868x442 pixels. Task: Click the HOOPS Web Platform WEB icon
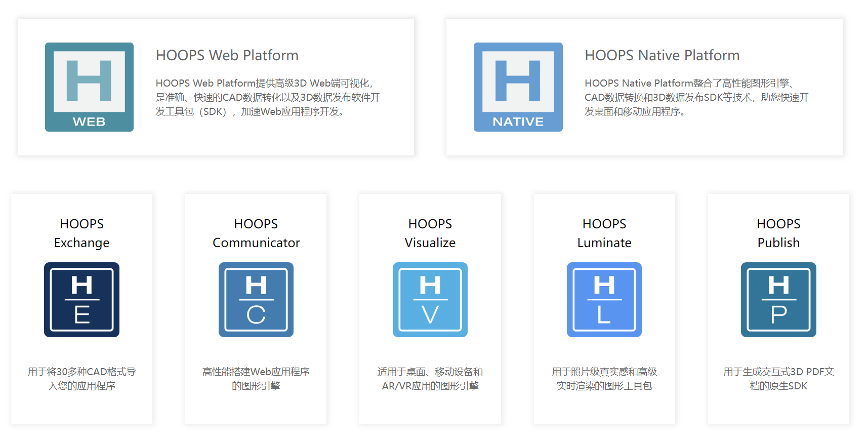[89, 87]
